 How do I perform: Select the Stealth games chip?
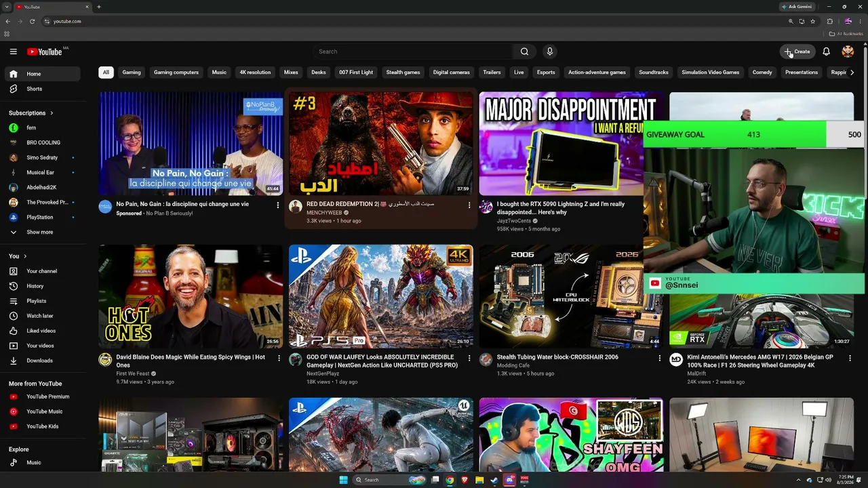tap(403, 73)
